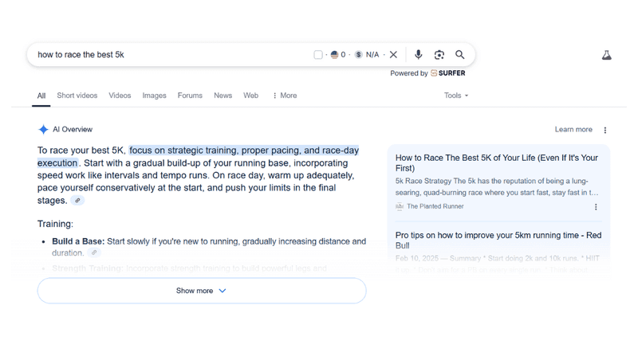This screenshot has width=638, height=364.
Task: Open Search Labs flask icon
Action: point(606,55)
